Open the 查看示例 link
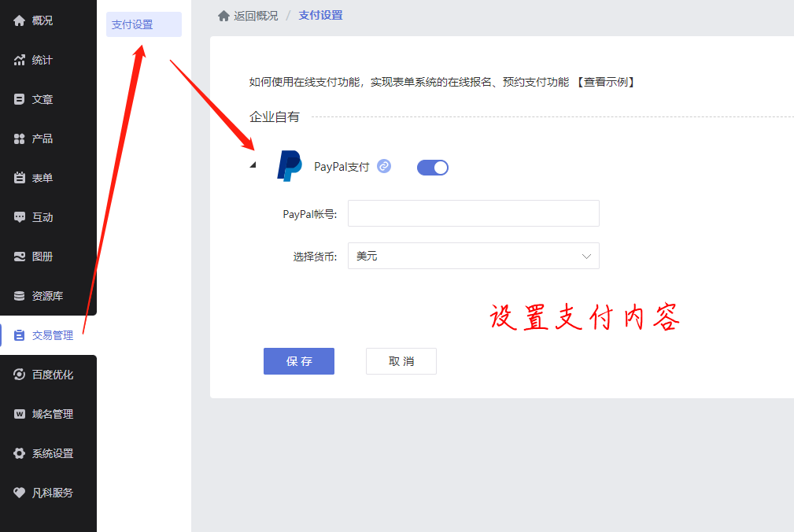This screenshot has height=532, width=794. point(605,82)
